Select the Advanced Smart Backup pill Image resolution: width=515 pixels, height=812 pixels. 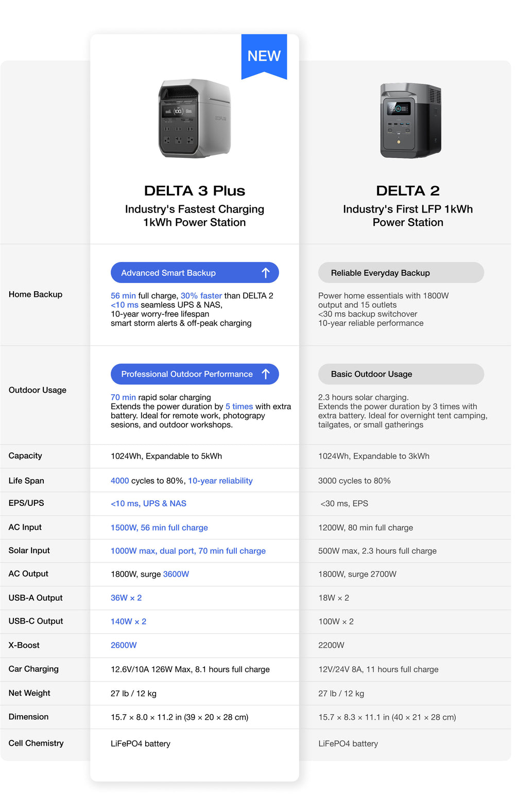click(x=194, y=273)
